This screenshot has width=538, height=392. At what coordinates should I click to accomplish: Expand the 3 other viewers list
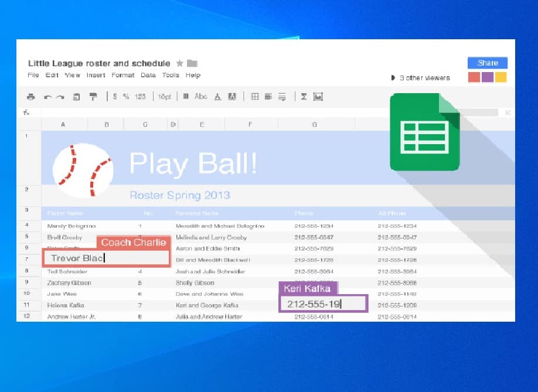(421, 78)
